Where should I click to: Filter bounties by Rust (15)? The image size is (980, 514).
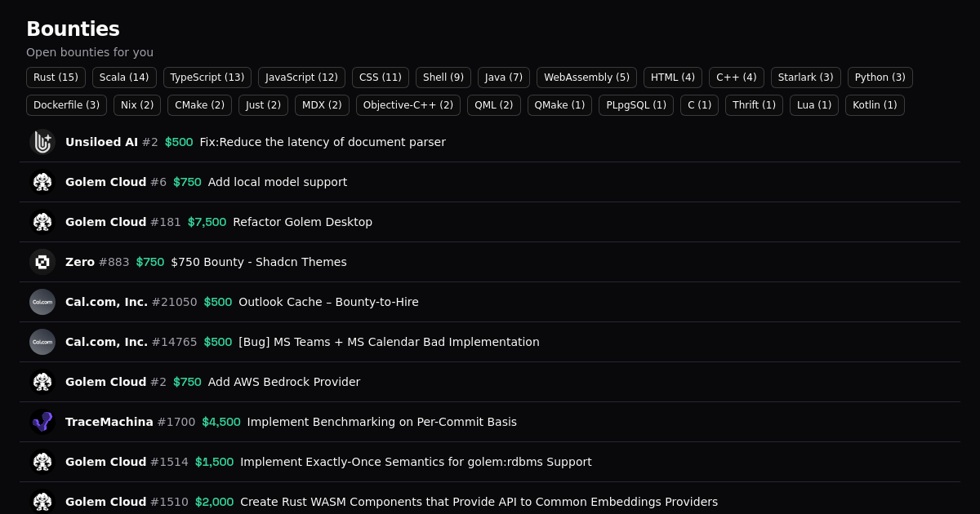56,78
